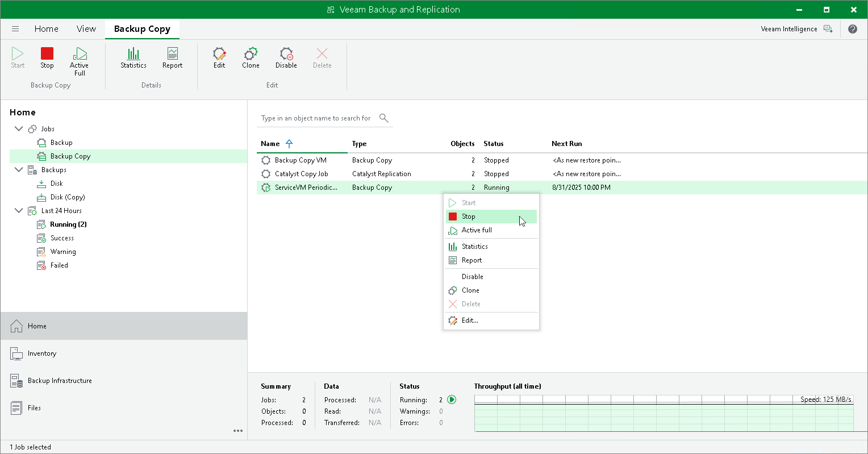Choose Stop in the context menu
868x454 pixels.
coord(491,216)
